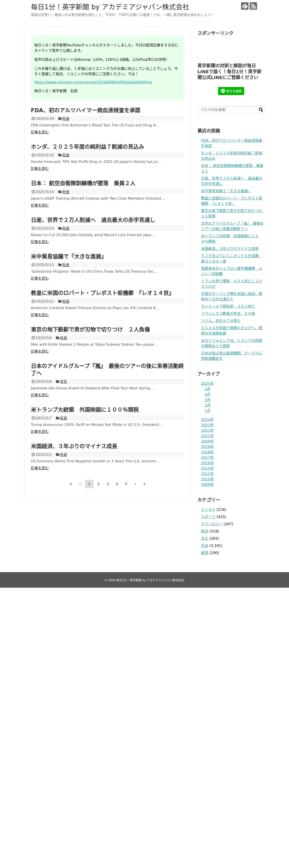This screenshot has height=868, width=289.
Task: Open the ASDF training aircraft crash article title
Action: point(83,183)
